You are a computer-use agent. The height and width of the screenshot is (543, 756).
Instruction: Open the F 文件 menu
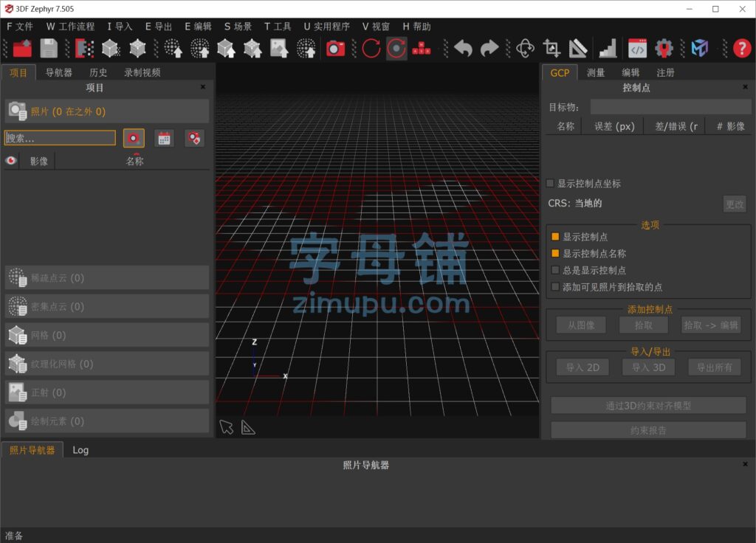coord(20,27)
